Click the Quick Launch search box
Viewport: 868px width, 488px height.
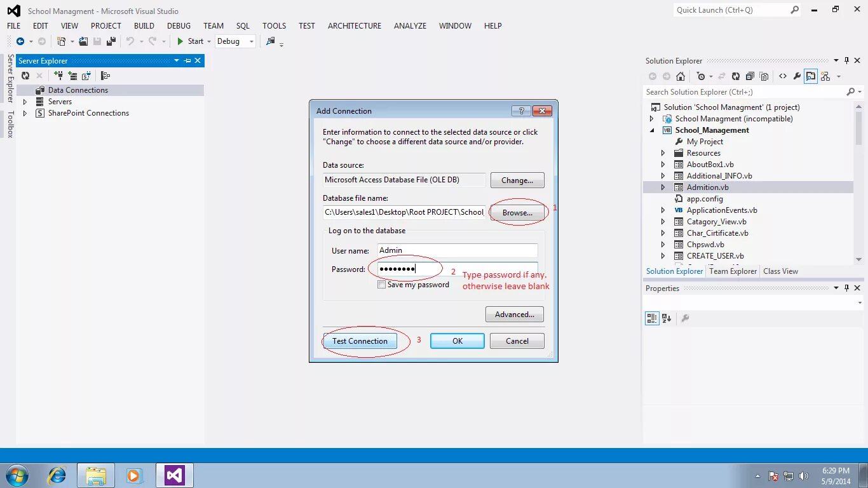tap(737, 10)
